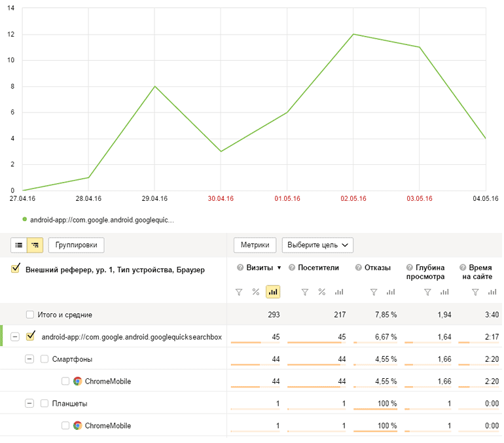Click filter icon under Глубина просмотра
Viewport: 504px width, 443px height.
427,292
